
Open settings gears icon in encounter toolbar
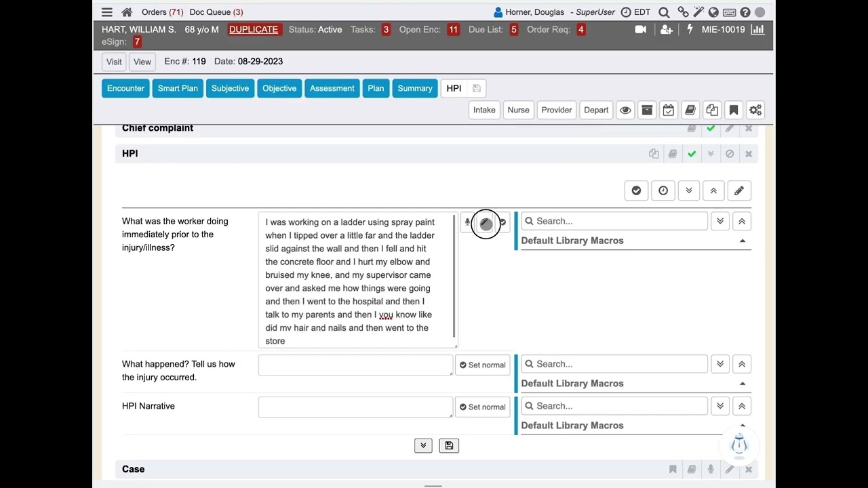pos(755,110)
